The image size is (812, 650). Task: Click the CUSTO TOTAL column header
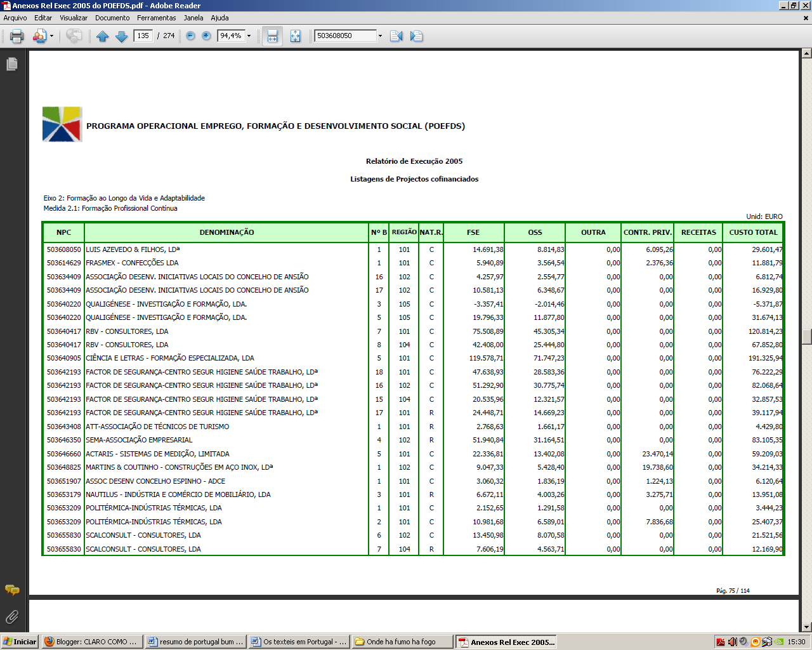(753, 232)
